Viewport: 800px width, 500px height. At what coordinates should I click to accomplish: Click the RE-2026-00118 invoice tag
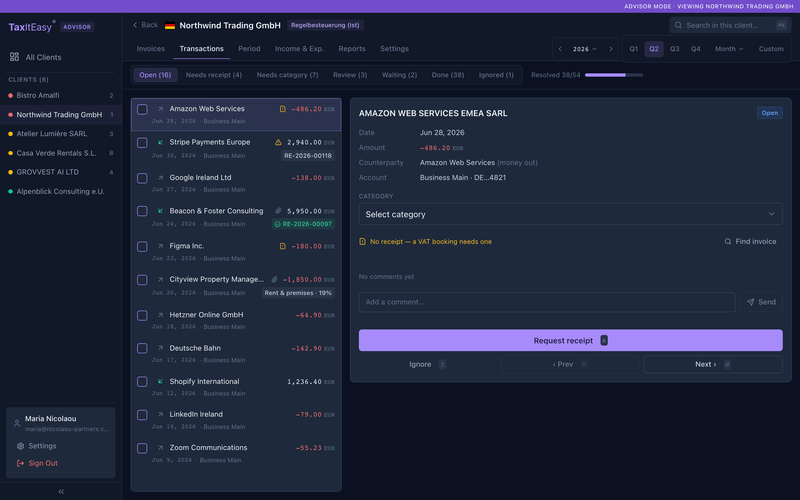click(308, 156)
